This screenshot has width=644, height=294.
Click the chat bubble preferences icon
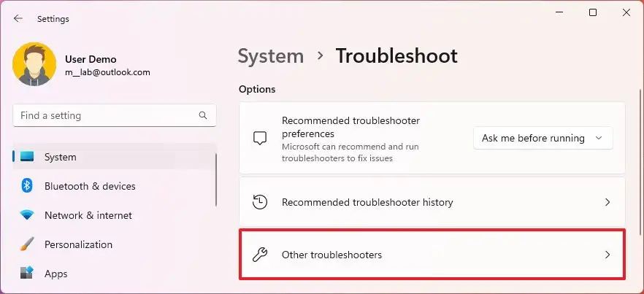coord(260,138)
